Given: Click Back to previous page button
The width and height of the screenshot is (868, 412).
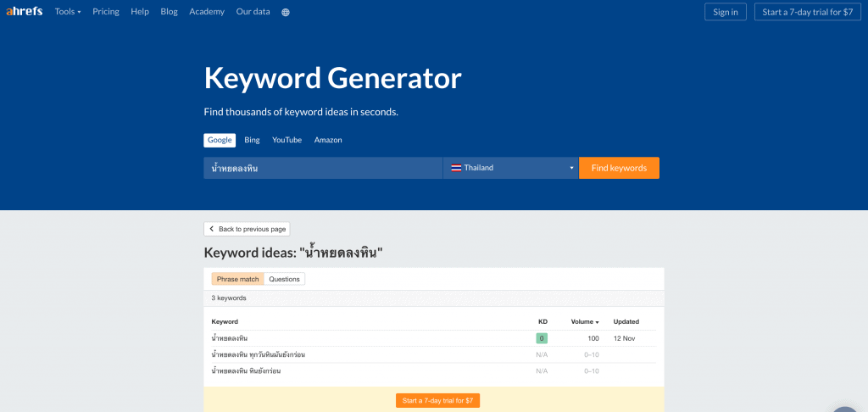Looking at the screenshot, I should point(247,229).
